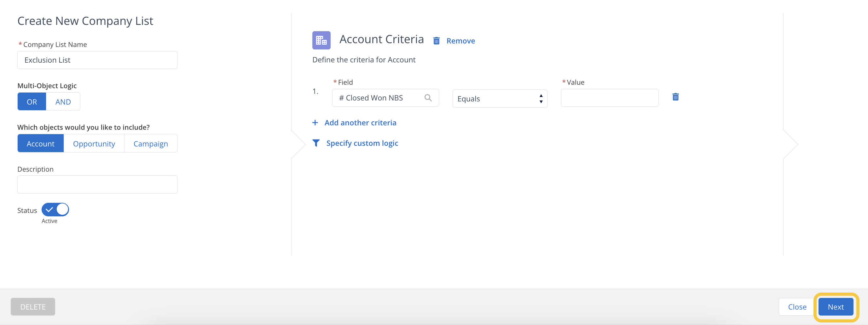Viewport: 868px width, 325px height.
Task: Click the search magnifier in Field box
Action: coord(428,98)
